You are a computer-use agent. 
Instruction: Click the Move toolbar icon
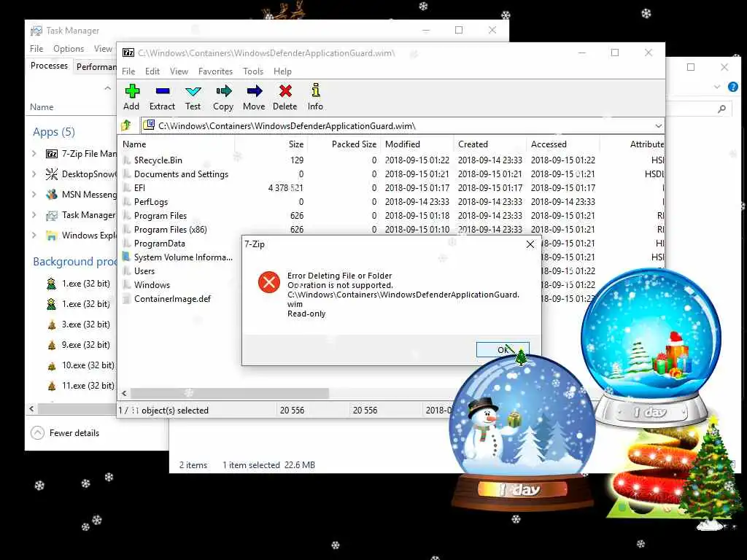(x=255, y=90)
